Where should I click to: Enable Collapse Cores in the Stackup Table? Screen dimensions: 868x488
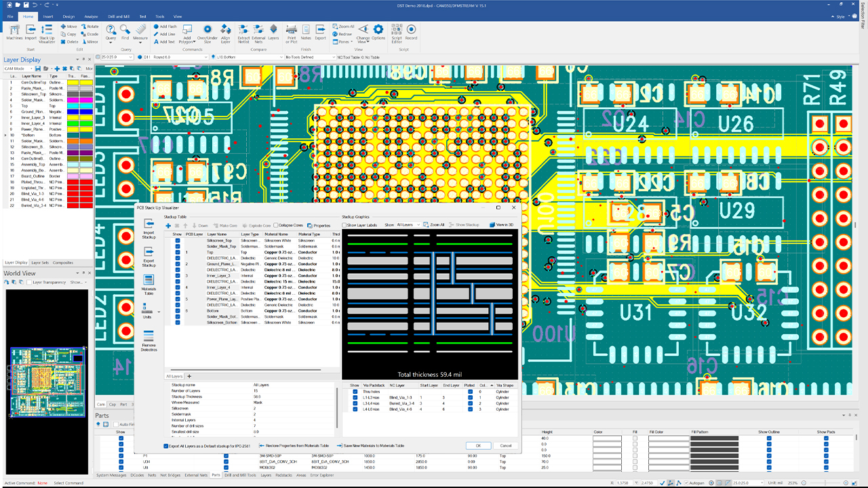(x=276, y=224)
